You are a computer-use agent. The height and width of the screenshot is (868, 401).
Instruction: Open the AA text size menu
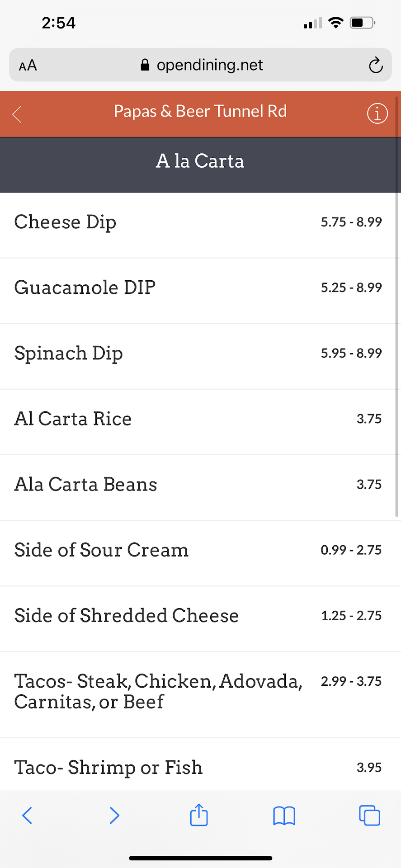28,66
